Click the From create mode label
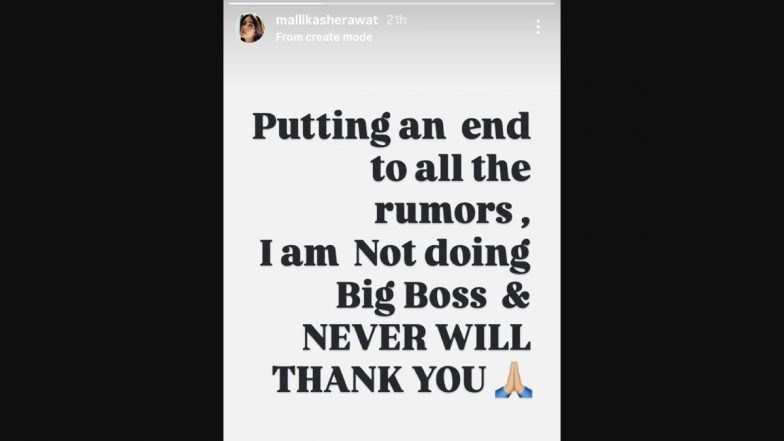 click(x=324, y=37)
